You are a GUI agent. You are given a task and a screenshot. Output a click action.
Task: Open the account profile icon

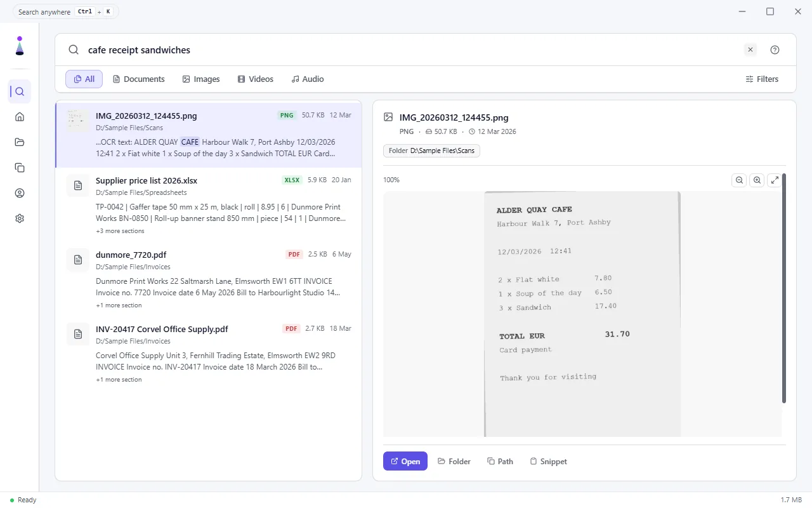coord(20,193)
